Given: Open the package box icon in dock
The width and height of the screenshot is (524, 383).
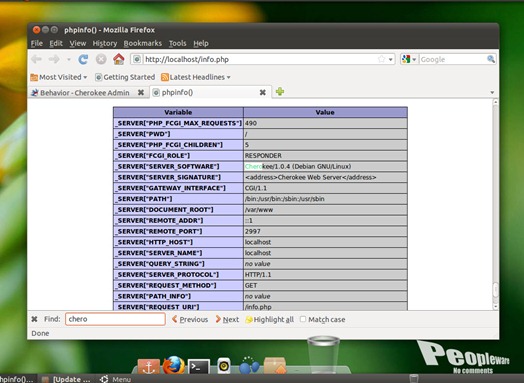Looking at the screenshot, I should click(x=275, y=366).
